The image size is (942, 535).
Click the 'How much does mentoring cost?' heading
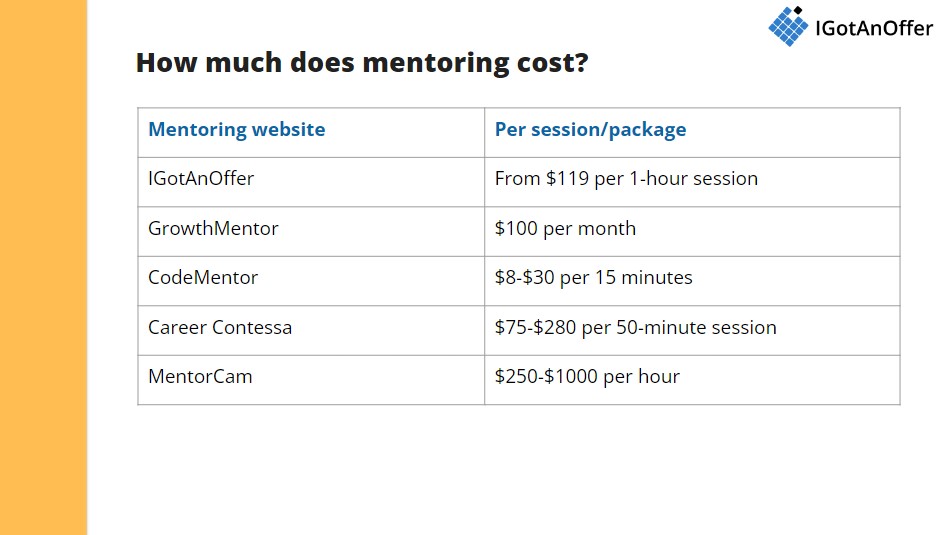(x=362, y=62)
